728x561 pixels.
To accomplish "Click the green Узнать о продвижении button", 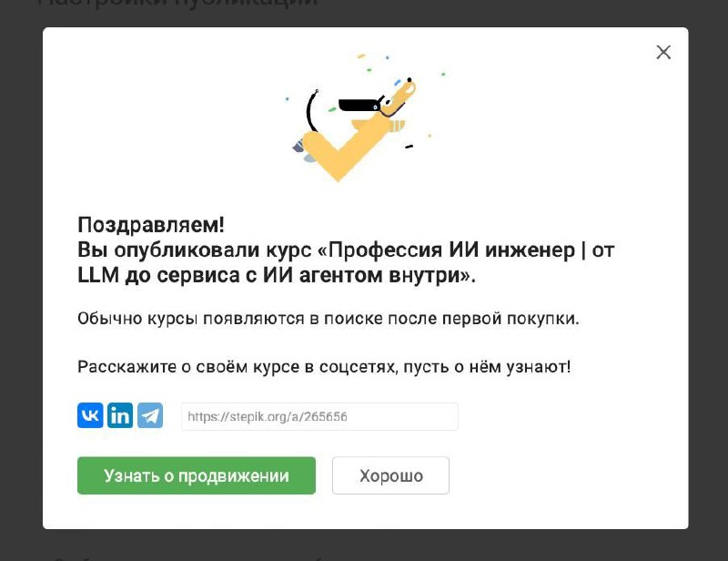I will coord(197,475).
